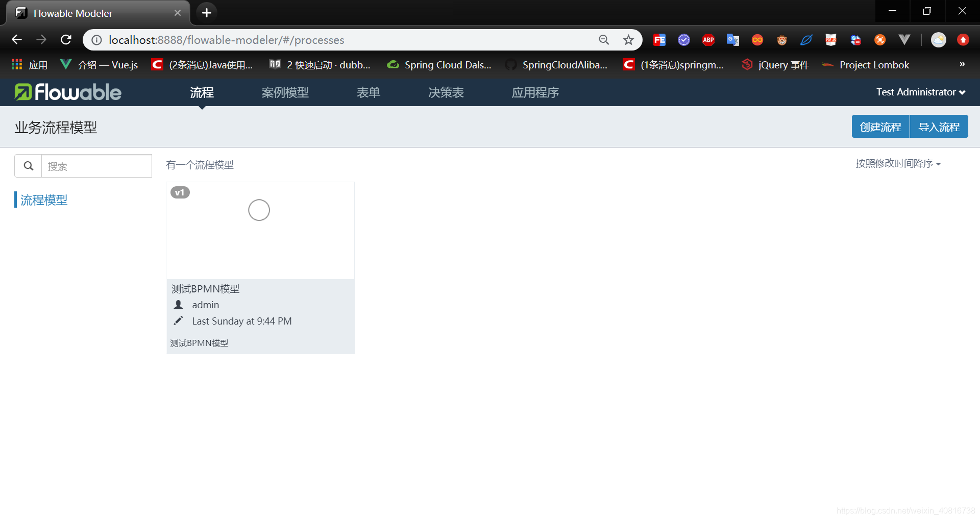
Task: Click the user silhouette icon on the model card
Action: 178,304
